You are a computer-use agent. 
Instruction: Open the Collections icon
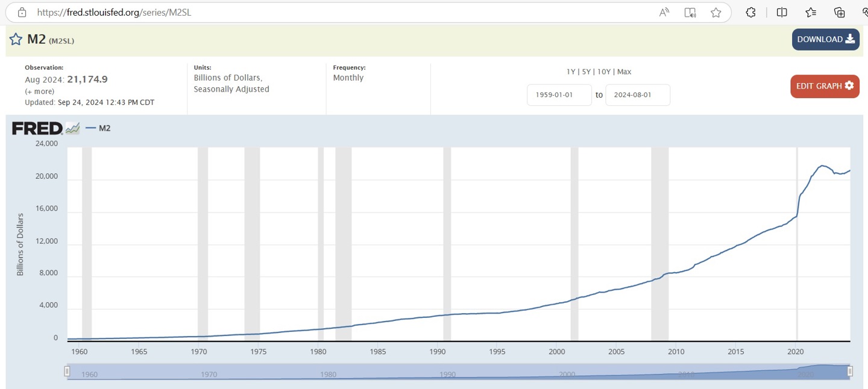point(840,12)
